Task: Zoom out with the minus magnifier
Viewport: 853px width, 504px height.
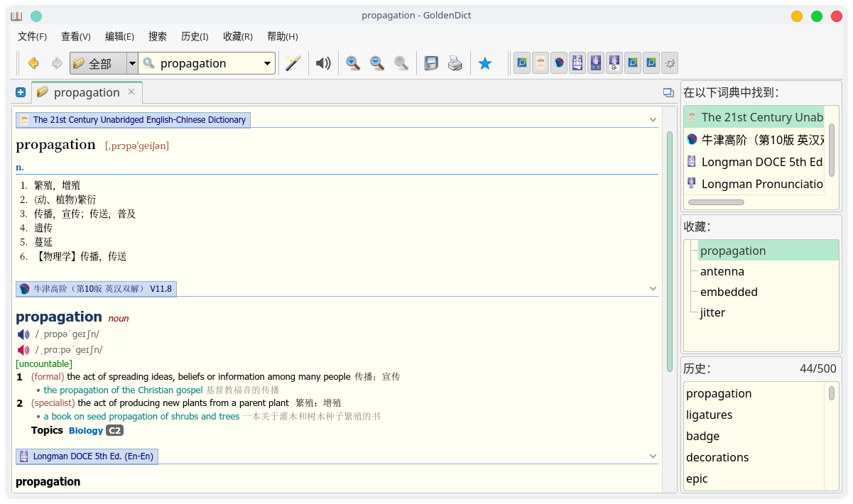Action: click(x=377, y=63)
